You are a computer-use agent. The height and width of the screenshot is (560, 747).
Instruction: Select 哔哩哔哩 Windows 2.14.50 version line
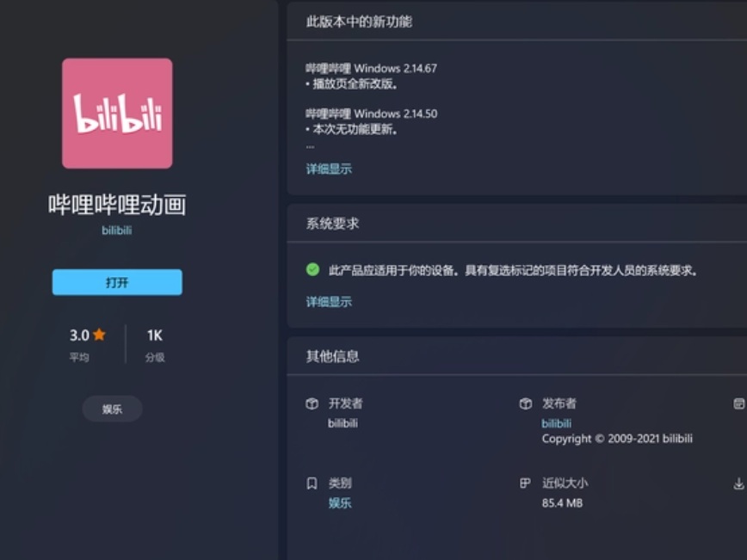[371, 114]
